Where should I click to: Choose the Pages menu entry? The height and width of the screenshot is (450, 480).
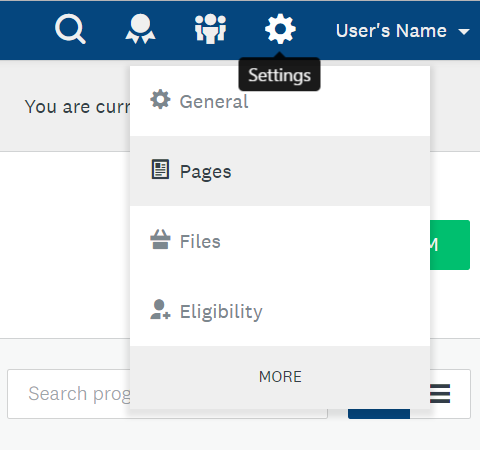(280, 171)
